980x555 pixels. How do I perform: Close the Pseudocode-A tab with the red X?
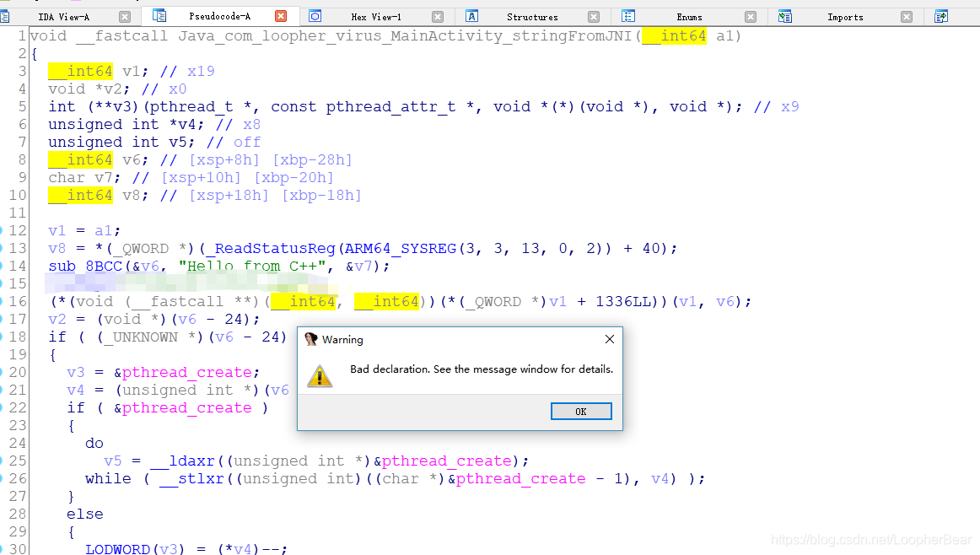[281, 16]
